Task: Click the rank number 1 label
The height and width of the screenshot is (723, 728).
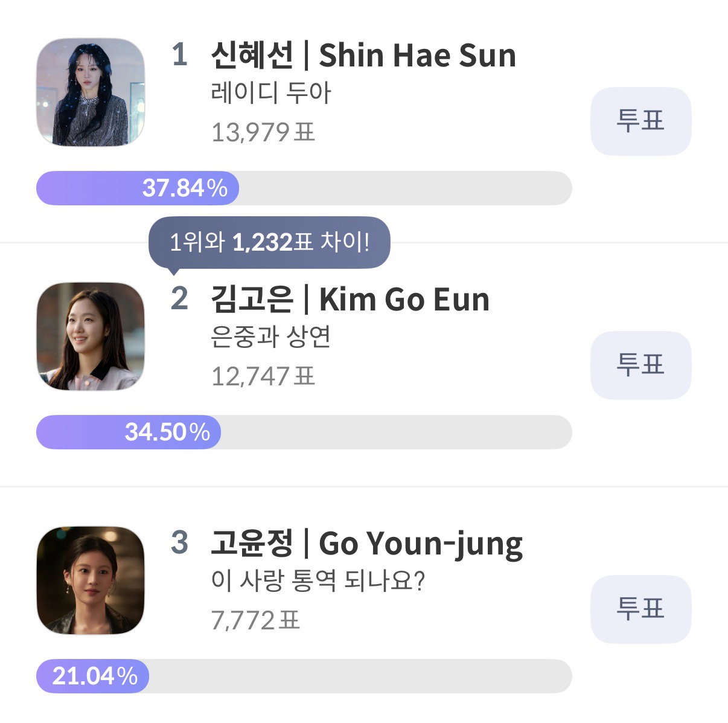Action: click(x=179, y=55)
